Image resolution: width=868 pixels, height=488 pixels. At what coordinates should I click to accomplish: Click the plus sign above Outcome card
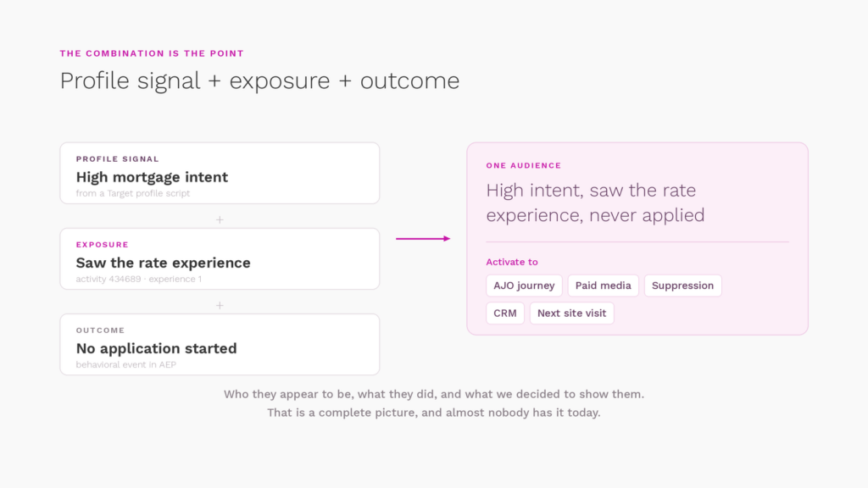(220, 305)
